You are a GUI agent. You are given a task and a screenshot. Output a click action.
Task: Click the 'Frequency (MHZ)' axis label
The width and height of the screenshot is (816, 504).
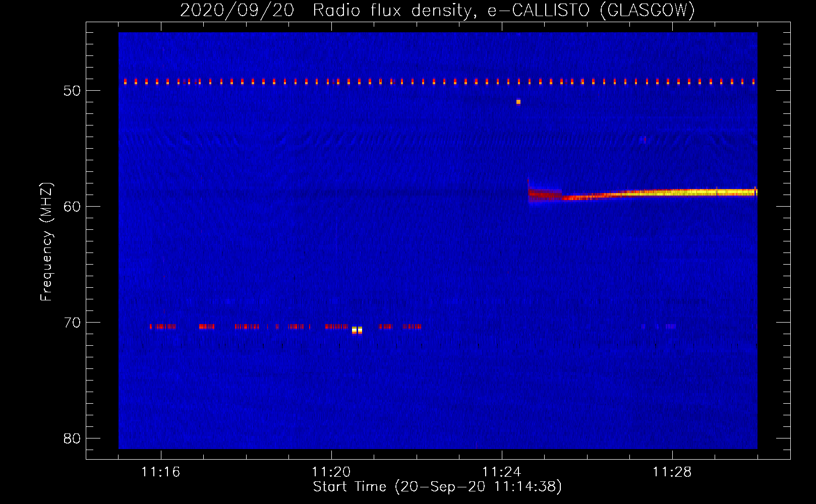click(x=46, y=242)
